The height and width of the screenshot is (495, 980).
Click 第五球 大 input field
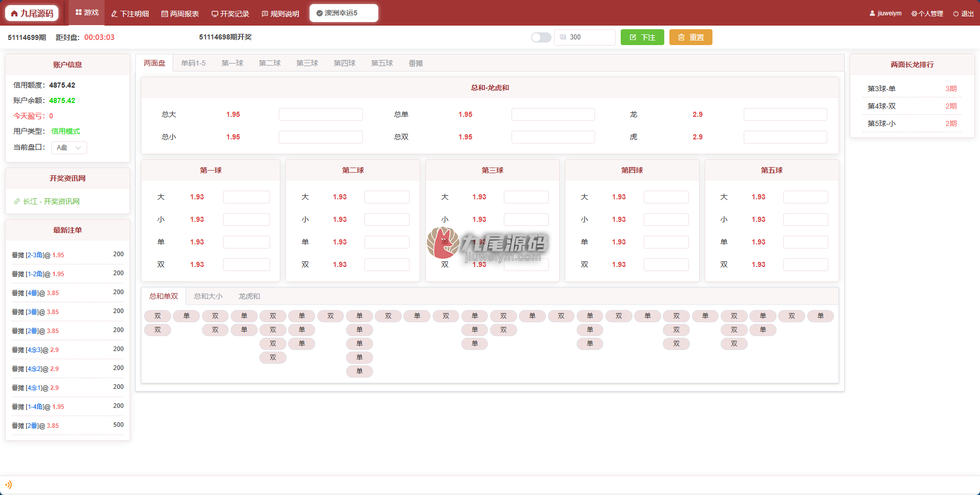click(806, 197)
